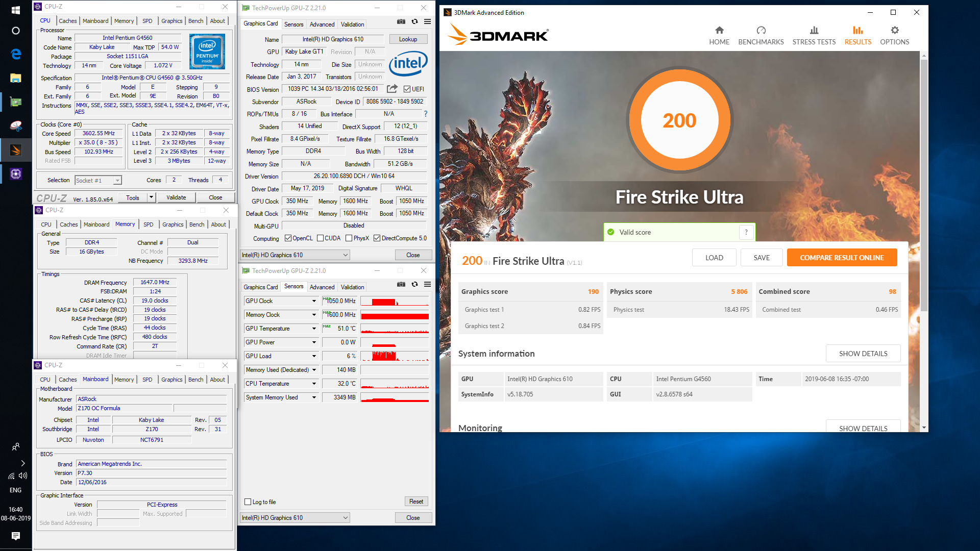Launch Microsoft Edge from taskbar
The image size is (980, 551).
(x=16, y=54)
